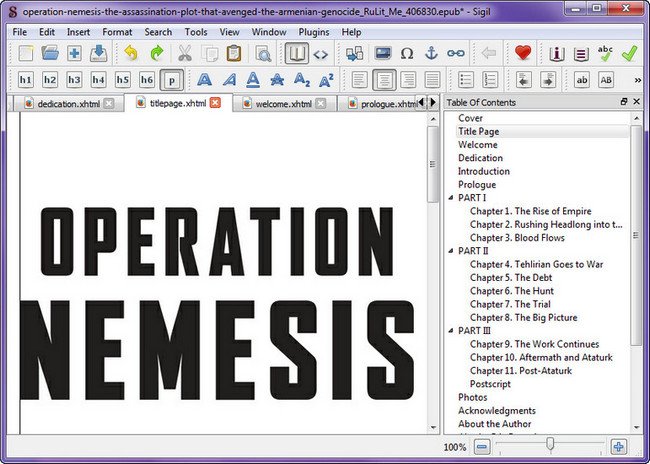Open the File menu
This screenshot has height=464, width=650.
(x=19, y=32)
